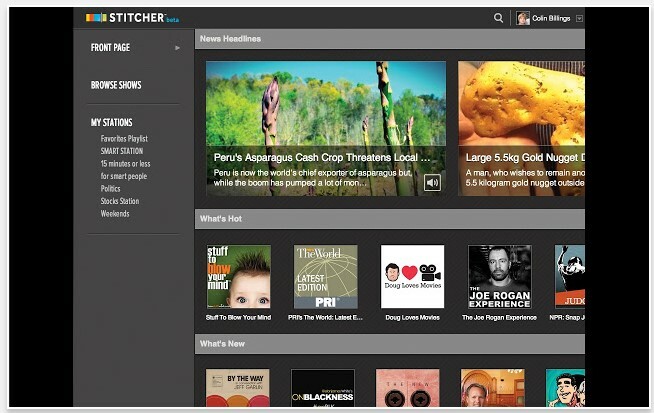Viewport: 654px width, 413px height.
Task: Select My Stations heading
Action: (111, 123)
